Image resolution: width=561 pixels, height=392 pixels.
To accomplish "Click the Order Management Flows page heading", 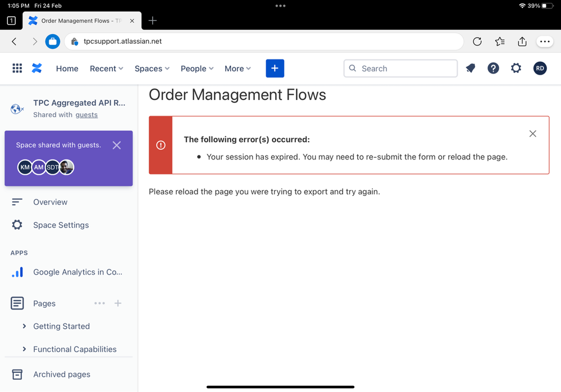I will pyautogui.click(x=237, y=95).
